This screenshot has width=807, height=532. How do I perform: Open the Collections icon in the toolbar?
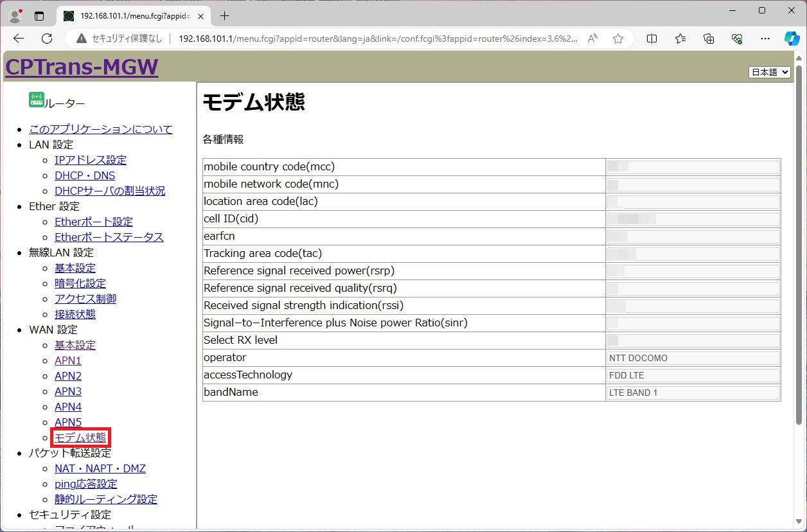tap(709, 39)
